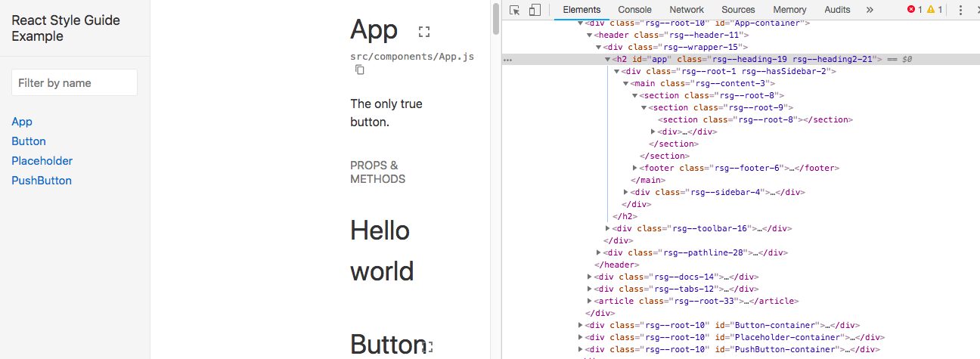980x359 pixels.
Task: Switch to the Console tab
Action: pyautogui.click(x=634, y=10)
